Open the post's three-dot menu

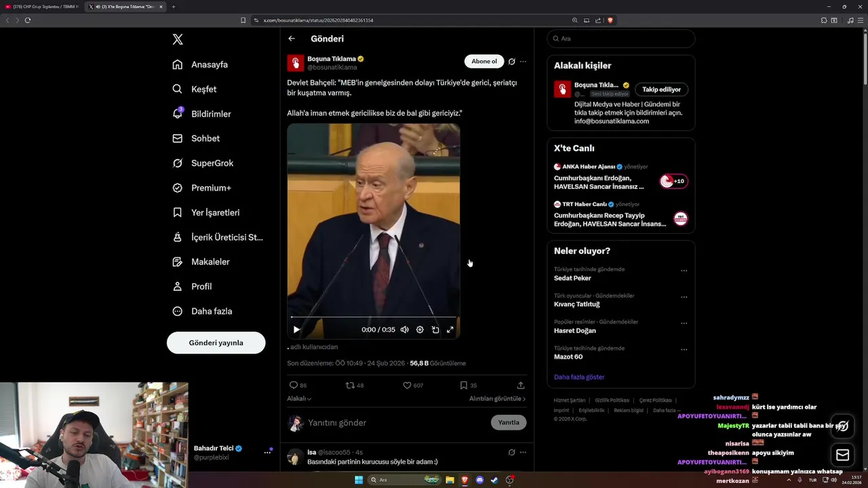523,62
